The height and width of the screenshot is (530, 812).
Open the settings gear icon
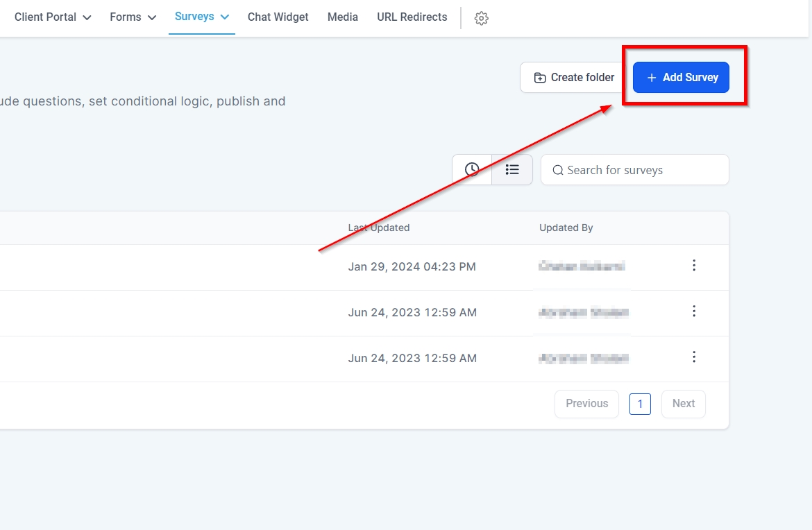coord(481,19)
